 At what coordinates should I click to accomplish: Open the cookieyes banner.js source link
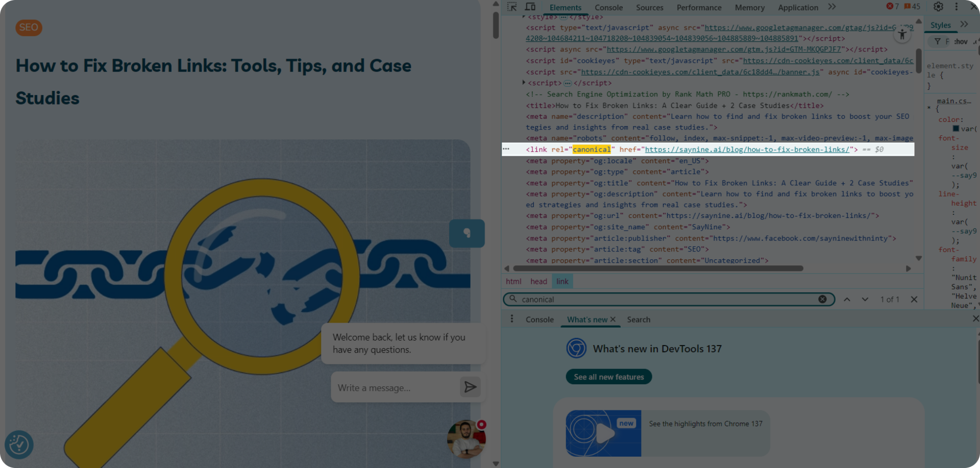point(700,72)
